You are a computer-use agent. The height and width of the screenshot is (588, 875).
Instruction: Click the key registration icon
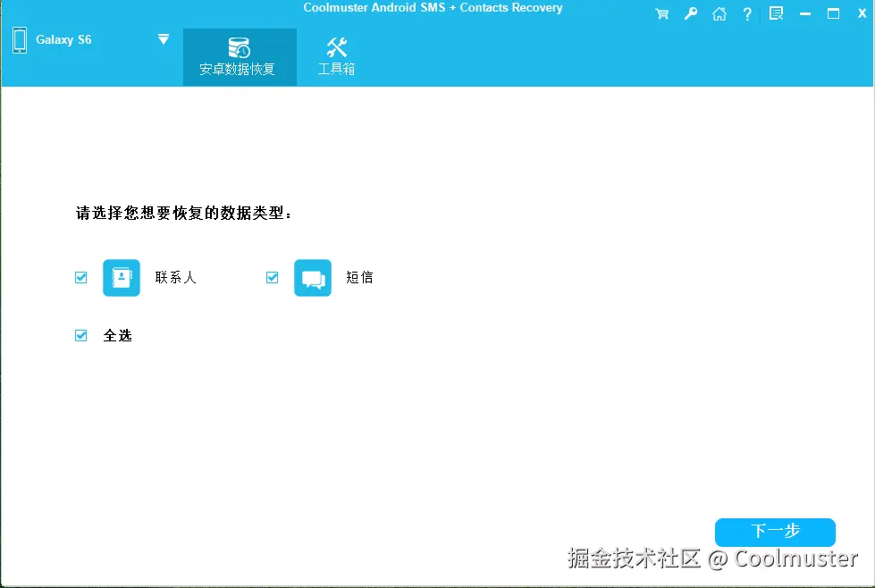coord(690,13)
